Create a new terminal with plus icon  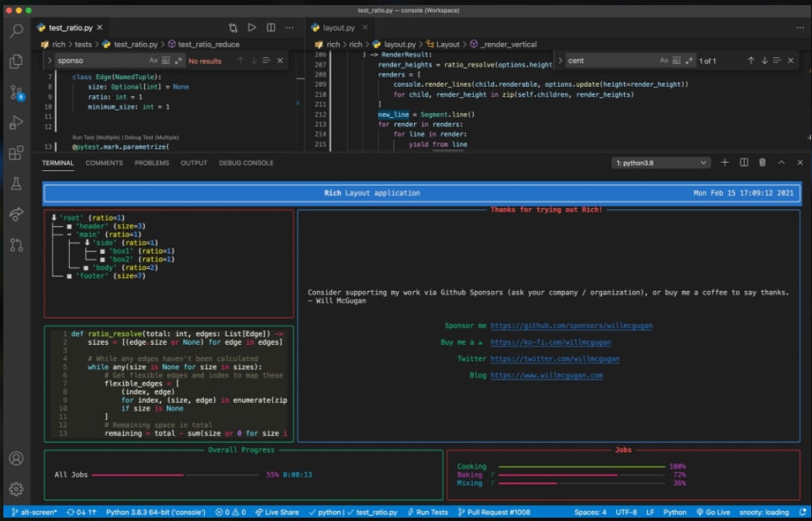(x=724, y=163)
